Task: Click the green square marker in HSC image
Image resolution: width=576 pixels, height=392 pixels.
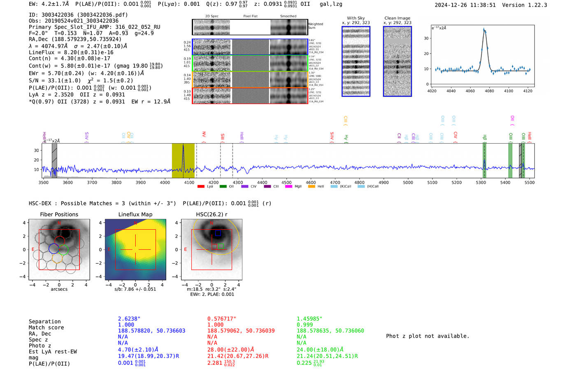Action: coord(221,246)
